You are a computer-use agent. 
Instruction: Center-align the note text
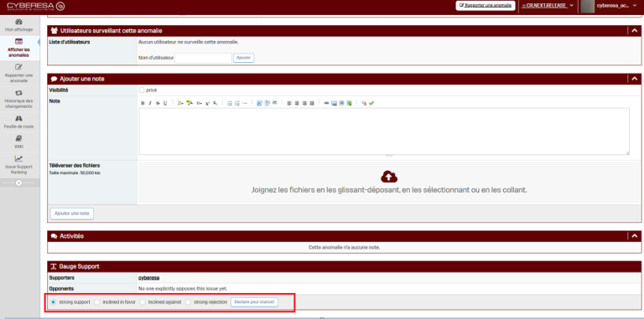point(297,103)
